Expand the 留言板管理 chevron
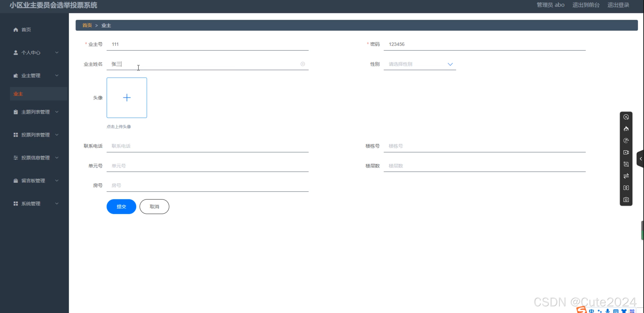Viewport: 644px width, 313px height. 57,181
